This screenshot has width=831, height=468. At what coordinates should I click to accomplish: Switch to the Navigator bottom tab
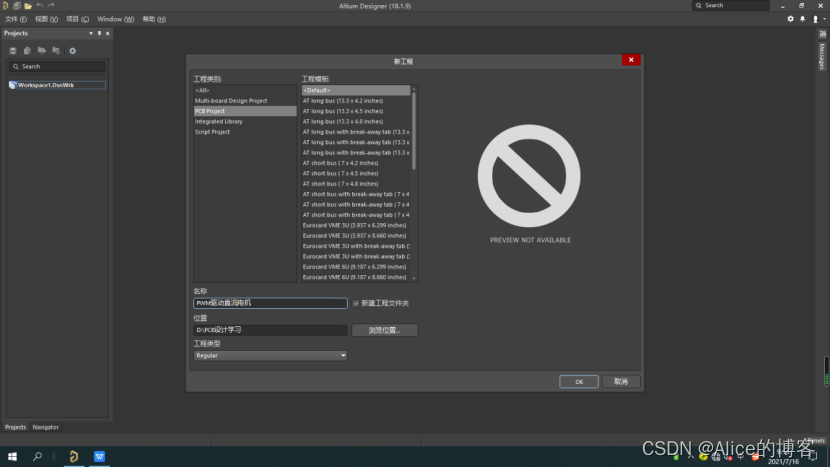point(46,427)
